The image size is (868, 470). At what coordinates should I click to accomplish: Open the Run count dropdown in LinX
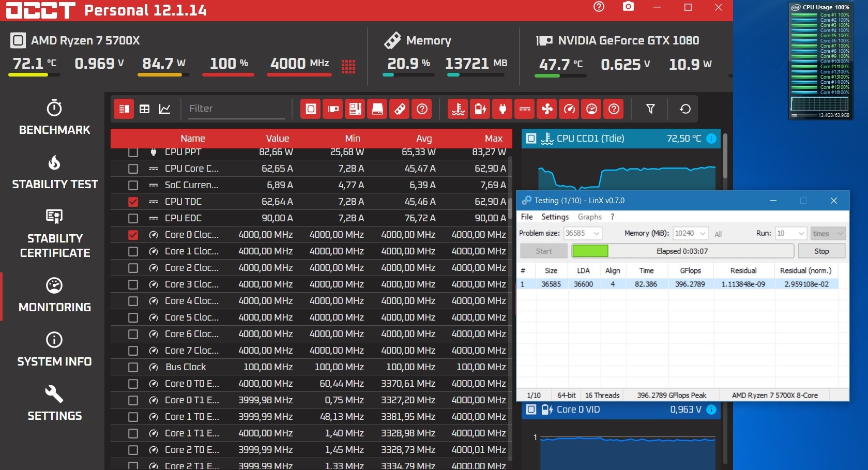791,233
